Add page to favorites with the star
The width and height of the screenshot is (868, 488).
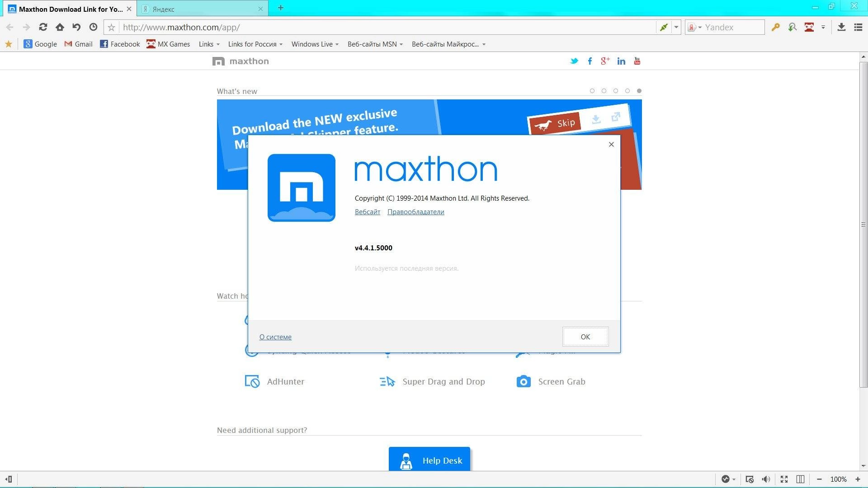click(x=111, y=28)
